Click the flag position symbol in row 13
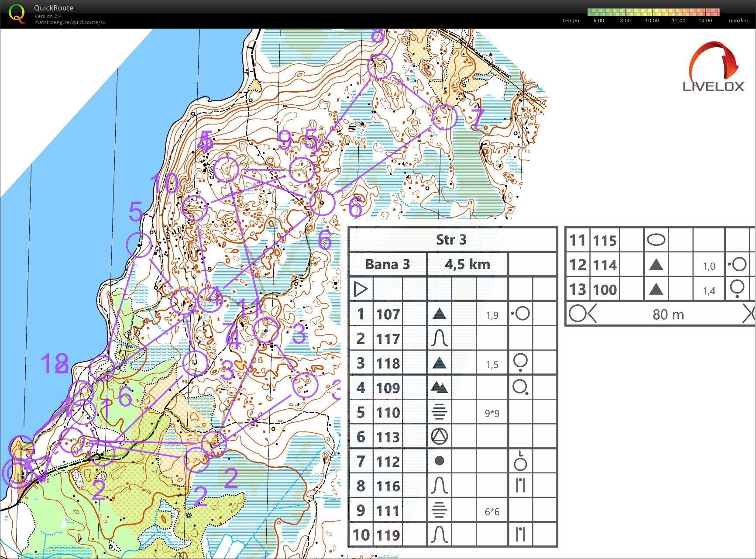756x559 pixels. pos(737,289)
